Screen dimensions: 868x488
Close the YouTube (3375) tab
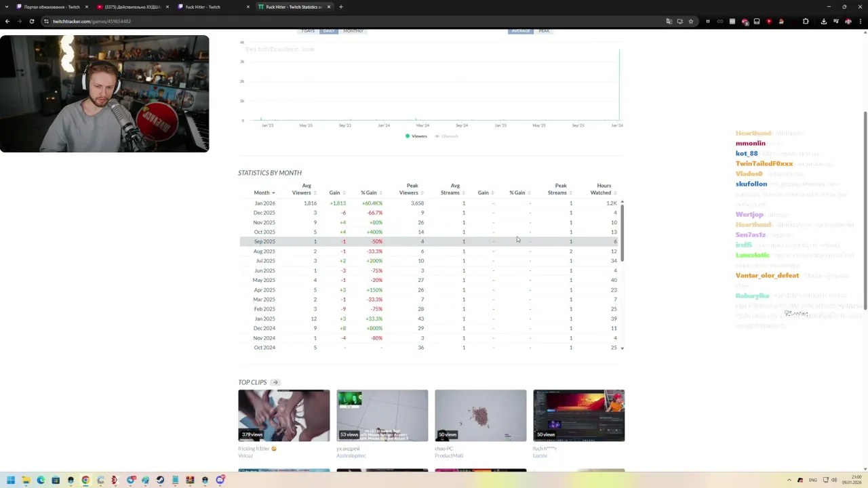pyautogui.click(x=167, y=7)
